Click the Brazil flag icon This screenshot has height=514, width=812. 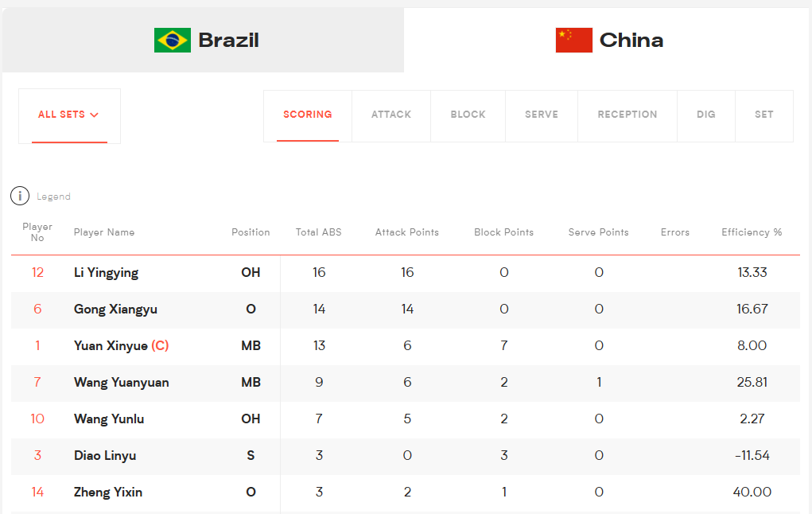(x=173, y=41)
